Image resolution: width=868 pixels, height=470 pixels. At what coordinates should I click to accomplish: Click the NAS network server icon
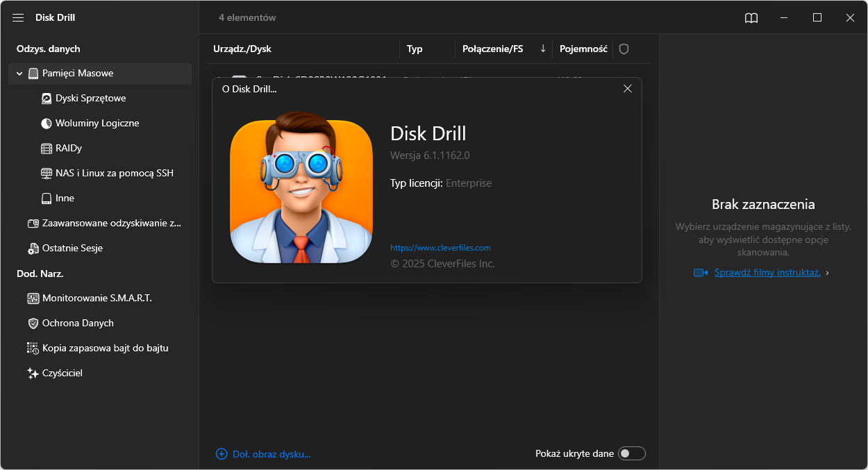pyautogui.click(x=47, y=174)
